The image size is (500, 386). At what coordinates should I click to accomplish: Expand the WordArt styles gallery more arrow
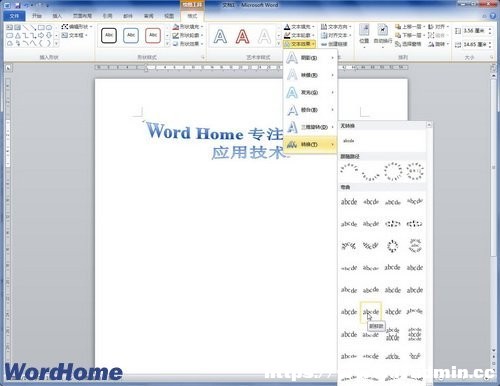279,44
